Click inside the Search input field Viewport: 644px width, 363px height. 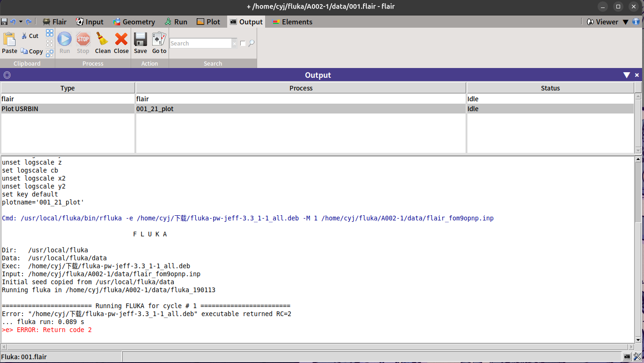pyautogui.click(x=200, y=43)
